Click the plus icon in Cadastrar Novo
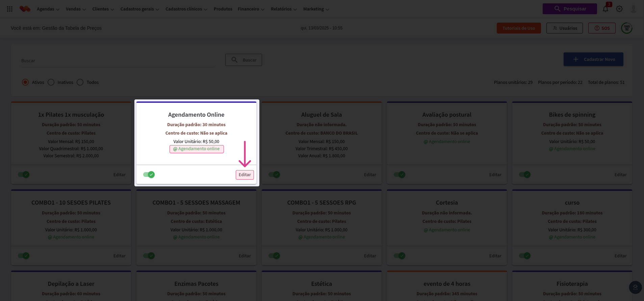The height and width of the screenshot is (301, 644). [576, 60]
